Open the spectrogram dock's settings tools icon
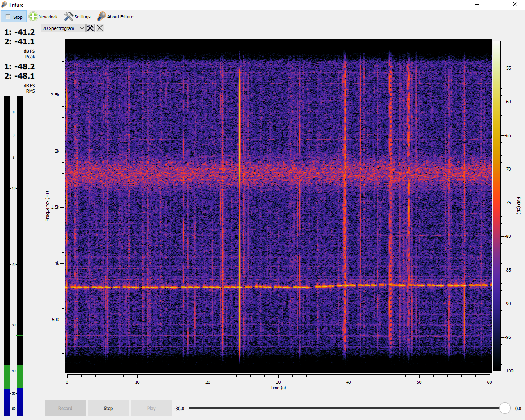The height and width of the screenshot is (420, 525). [x=90, y=28]
